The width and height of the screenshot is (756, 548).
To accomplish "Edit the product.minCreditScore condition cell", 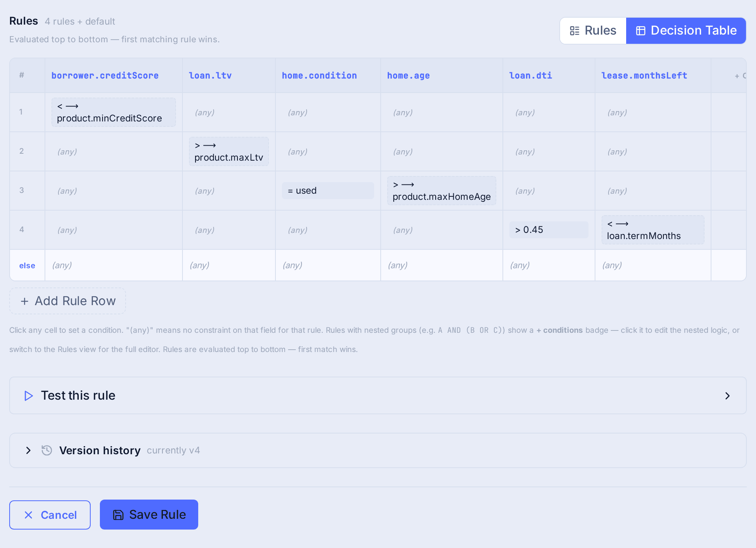I will [x=114, y=112].
